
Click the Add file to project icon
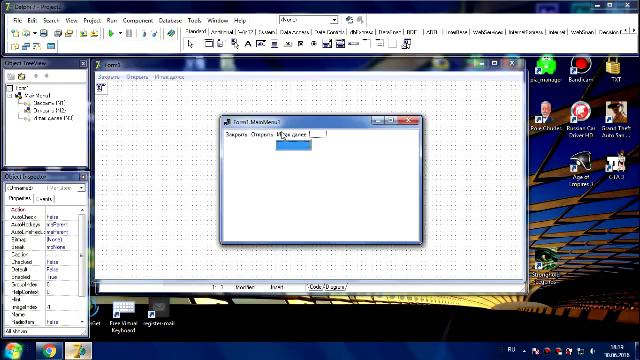84,33
